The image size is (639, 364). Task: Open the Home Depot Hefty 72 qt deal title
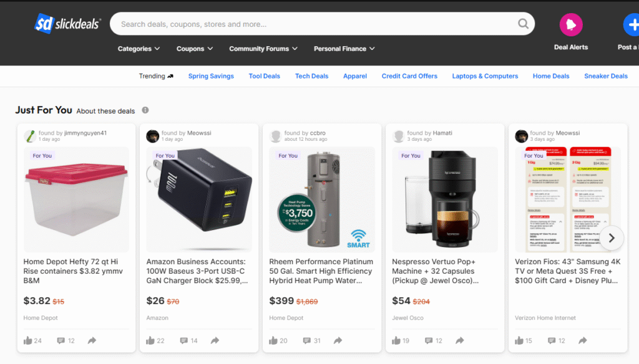[74, 271]
